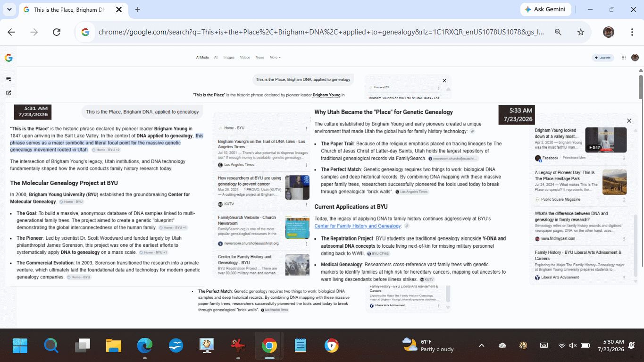Click the KUTV news anchor thumbnail
This screenshot has height=362, width=644.
pyautogui.click(x=297, y=187)
